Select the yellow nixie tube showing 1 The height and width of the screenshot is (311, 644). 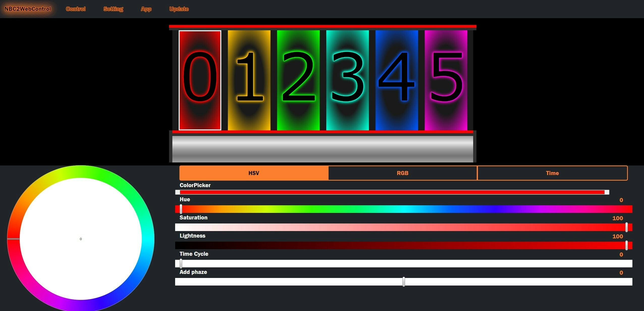click(x=249, y=80)
